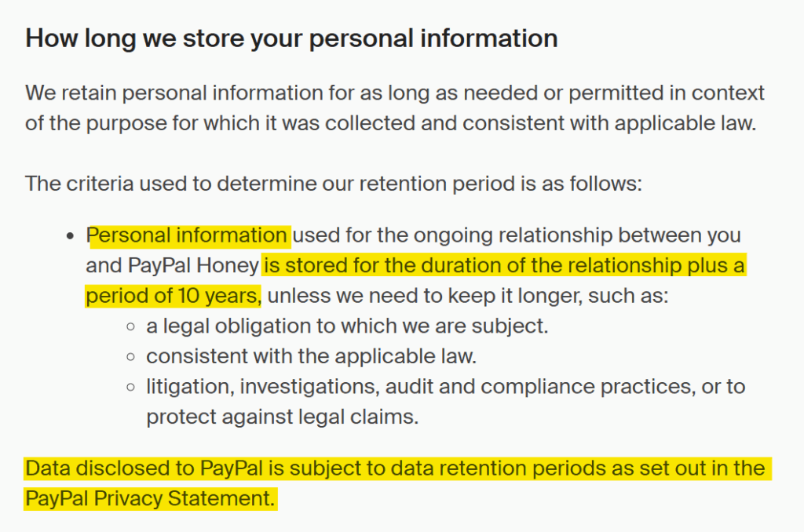The width and height of the screenshot is (804, 532).
Task: Click the hollow bullet before 'a legal obligation'
Action: (131, 327)
